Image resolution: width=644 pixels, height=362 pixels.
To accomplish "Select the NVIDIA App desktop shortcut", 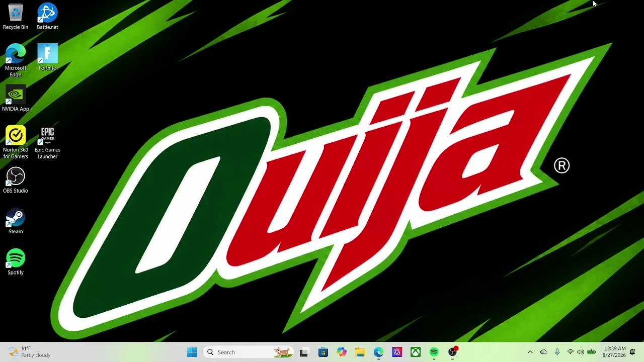I will pyautogui.click(x=16, y=98).
